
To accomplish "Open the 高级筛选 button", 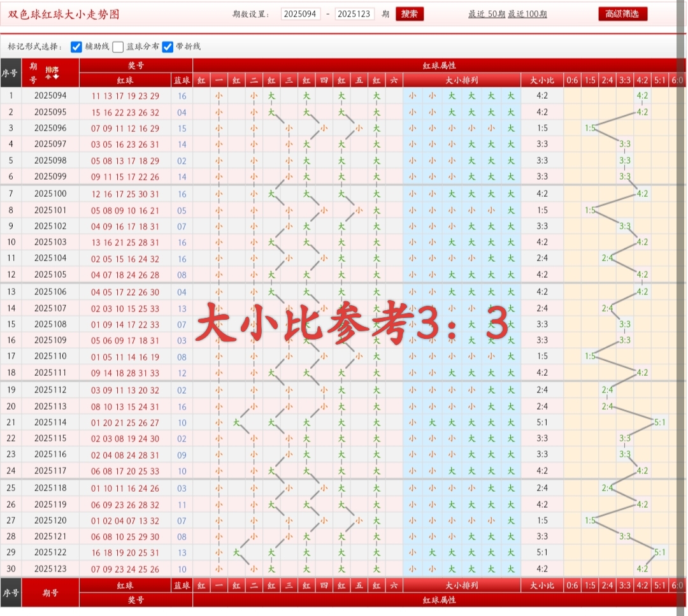I will point(622,14).
